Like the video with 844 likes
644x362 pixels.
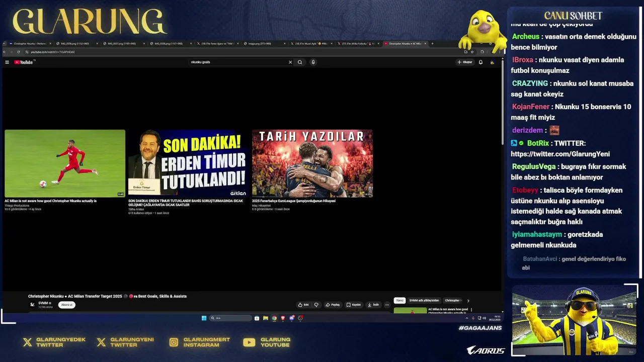point(303,305)
